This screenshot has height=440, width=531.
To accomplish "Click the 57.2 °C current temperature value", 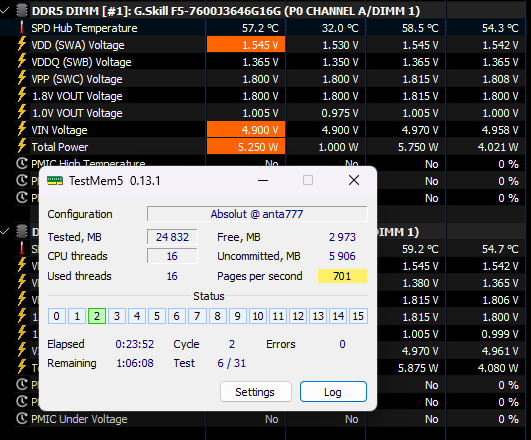I will [260, 28].
